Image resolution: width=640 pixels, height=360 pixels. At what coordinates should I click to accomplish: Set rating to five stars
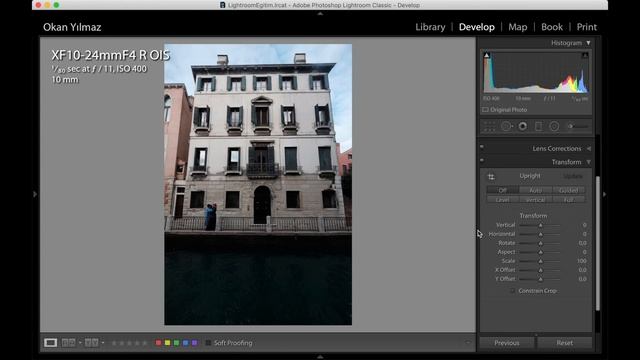[144, 343]
